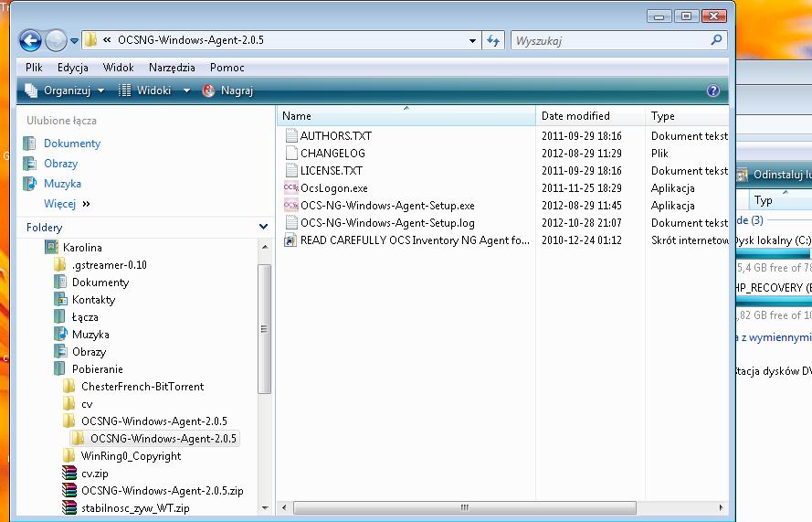Go back with the Back arrow button
This screenshot has height=522, width=812.
tap(30, 40)
